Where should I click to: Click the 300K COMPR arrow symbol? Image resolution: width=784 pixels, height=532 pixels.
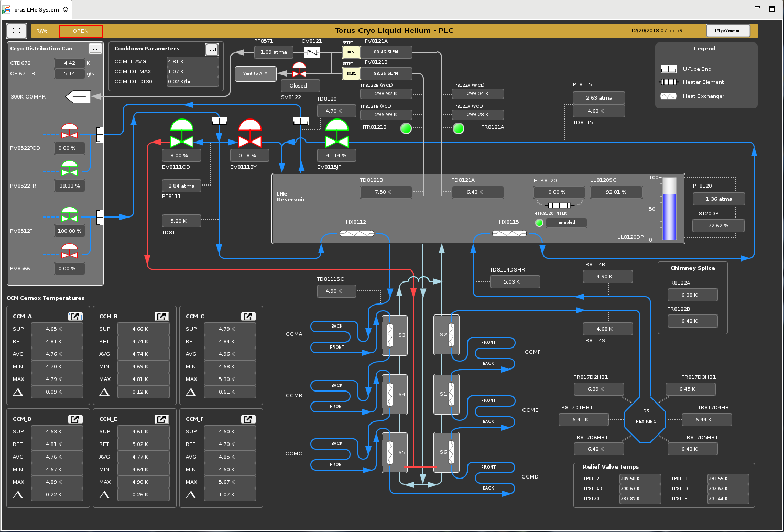point(78,97)
